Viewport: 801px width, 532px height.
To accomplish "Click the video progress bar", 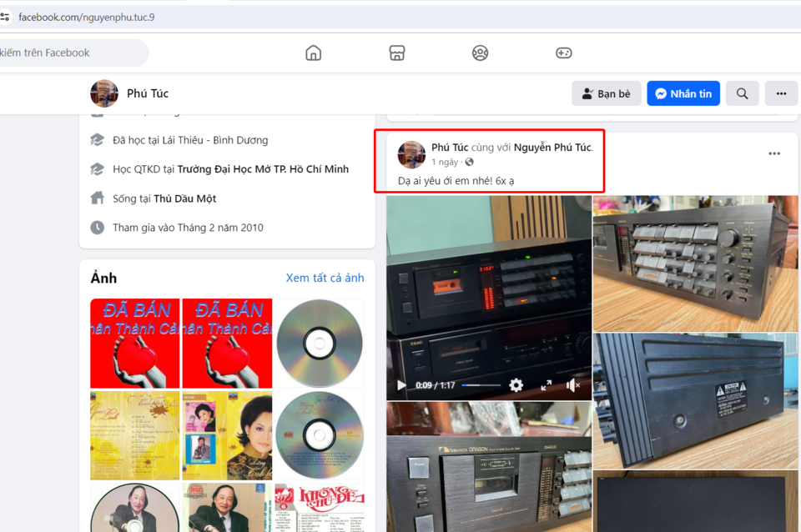I will pos(481,385).
